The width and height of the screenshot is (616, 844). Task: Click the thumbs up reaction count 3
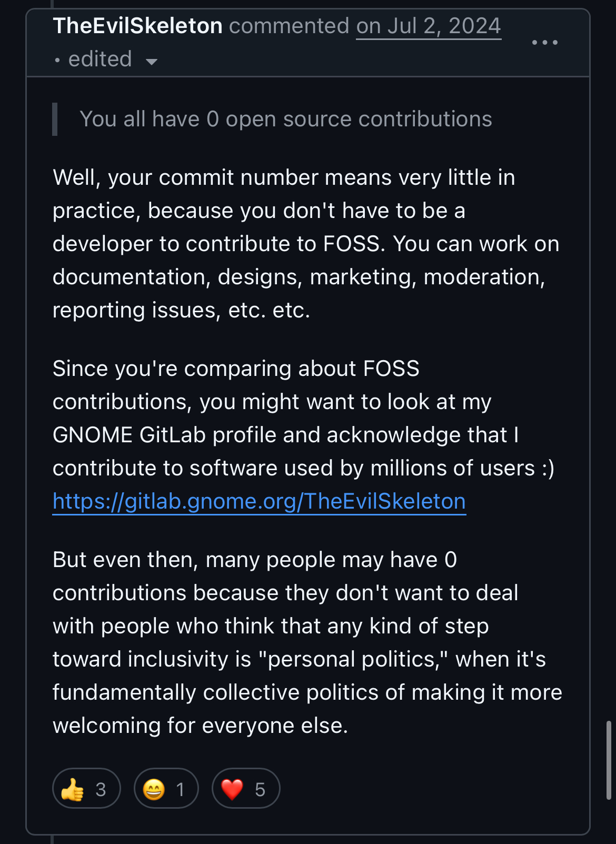[x=101, y=789]
